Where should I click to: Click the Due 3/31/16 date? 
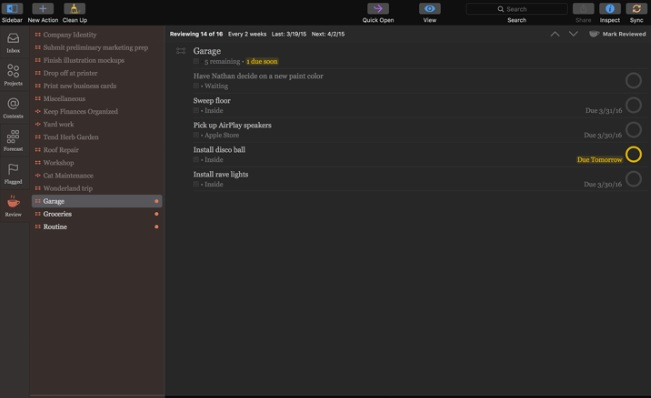(x=604, y=111)
